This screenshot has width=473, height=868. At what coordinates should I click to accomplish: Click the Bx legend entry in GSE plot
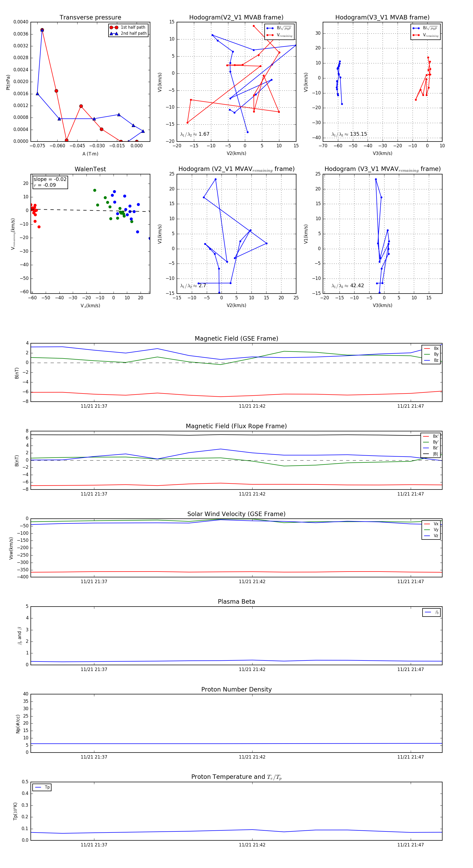point(431,349)
